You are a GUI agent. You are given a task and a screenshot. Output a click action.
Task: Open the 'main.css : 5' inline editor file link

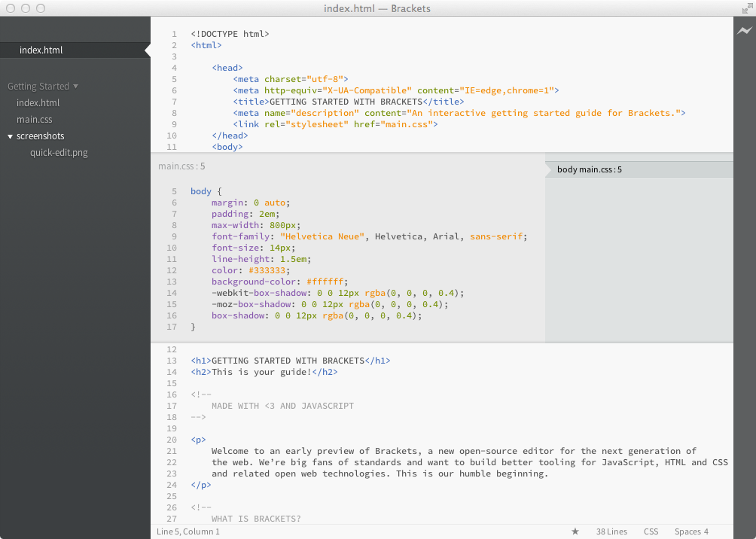point(181,166)
